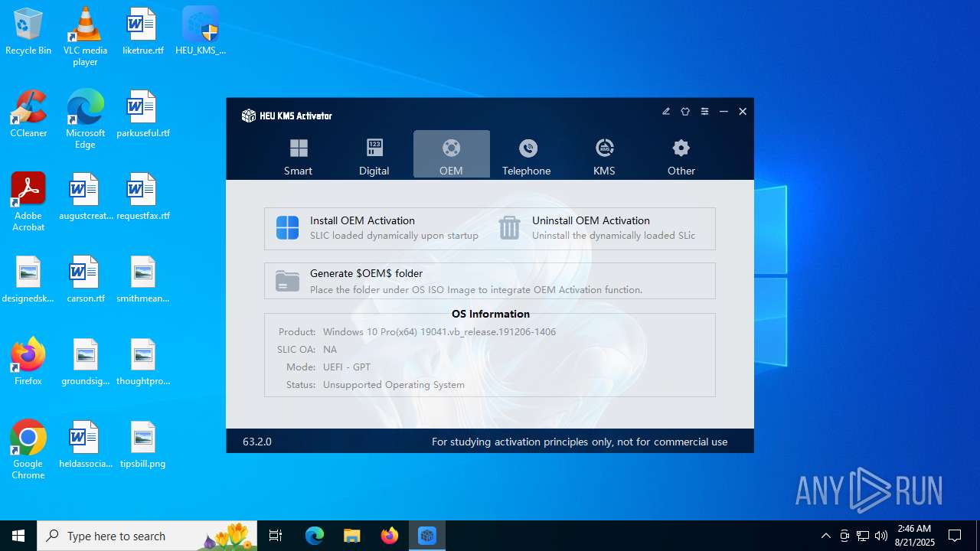Image resolution: width=980 pixels, height=551 pixels.
Task: Minimize the HEU KMS Activator window
Action: coord(724,112)
